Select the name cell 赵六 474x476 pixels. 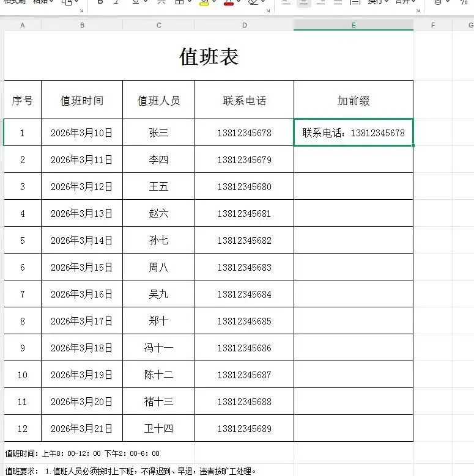[158, 213]
